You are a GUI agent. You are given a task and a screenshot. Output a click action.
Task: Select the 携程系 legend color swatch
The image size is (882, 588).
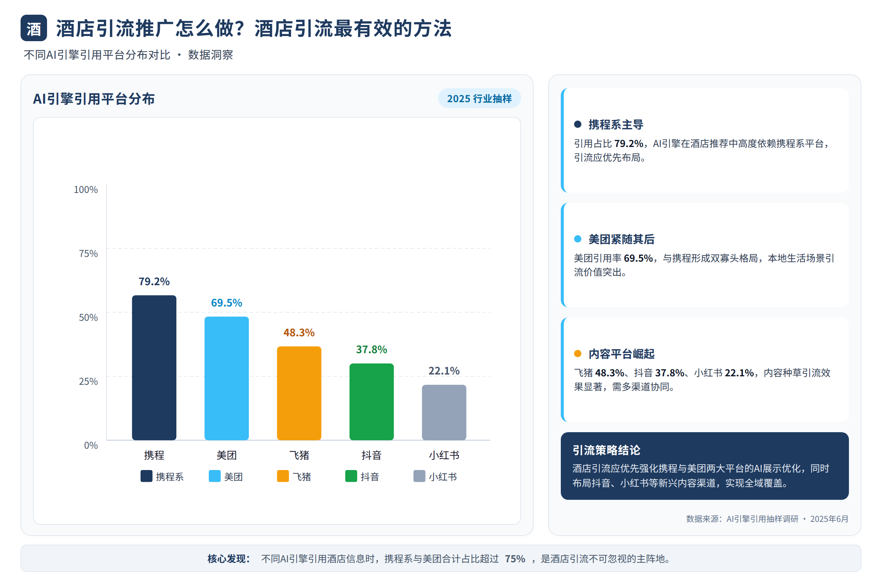point(146,476)
